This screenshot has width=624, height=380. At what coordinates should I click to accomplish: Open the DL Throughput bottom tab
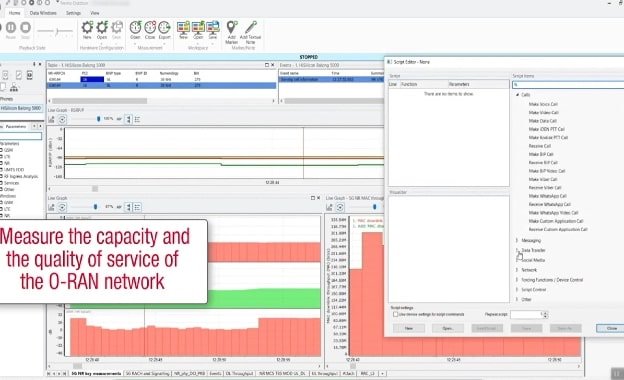[x=240, y=374]
